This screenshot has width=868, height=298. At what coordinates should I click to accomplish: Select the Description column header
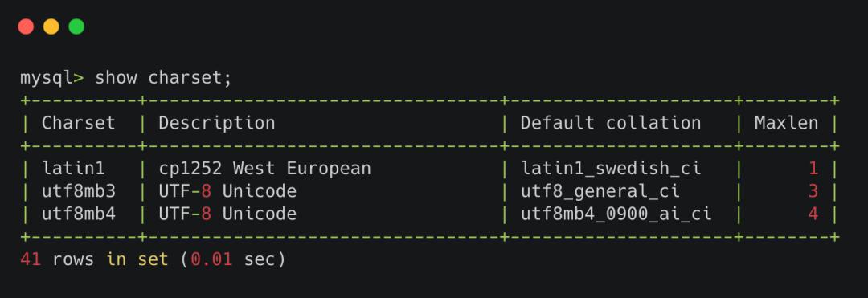217,123
